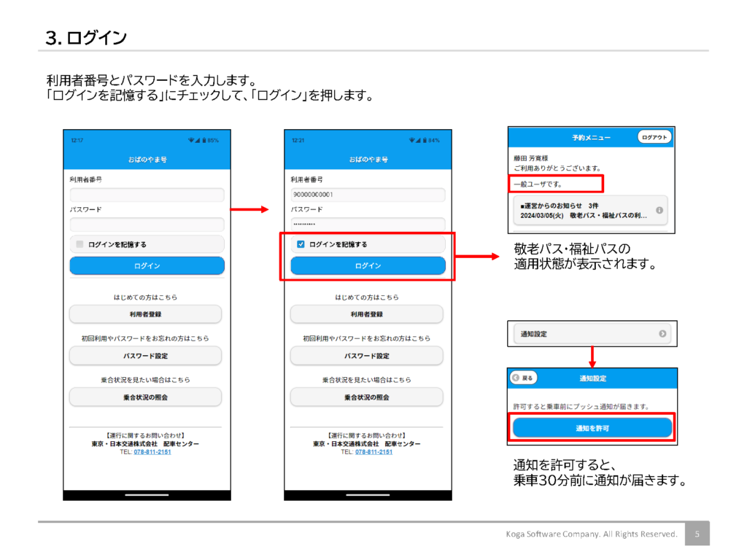Click the battery icon on the 12:17 phone
747x560 pixels.
coord(203,140)
